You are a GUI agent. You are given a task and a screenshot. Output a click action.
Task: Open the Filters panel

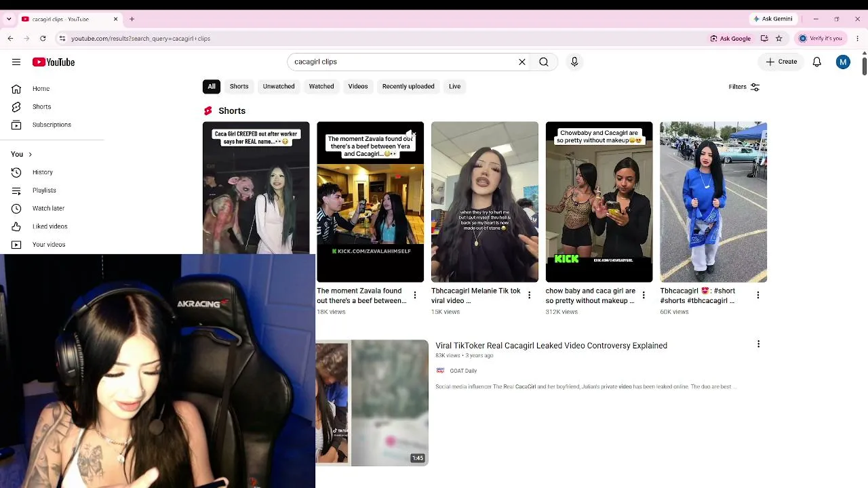point(744,87)
